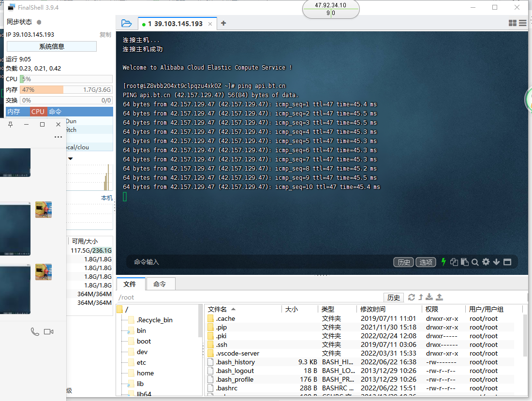Click the upload file icon

[x=439, y=297]
